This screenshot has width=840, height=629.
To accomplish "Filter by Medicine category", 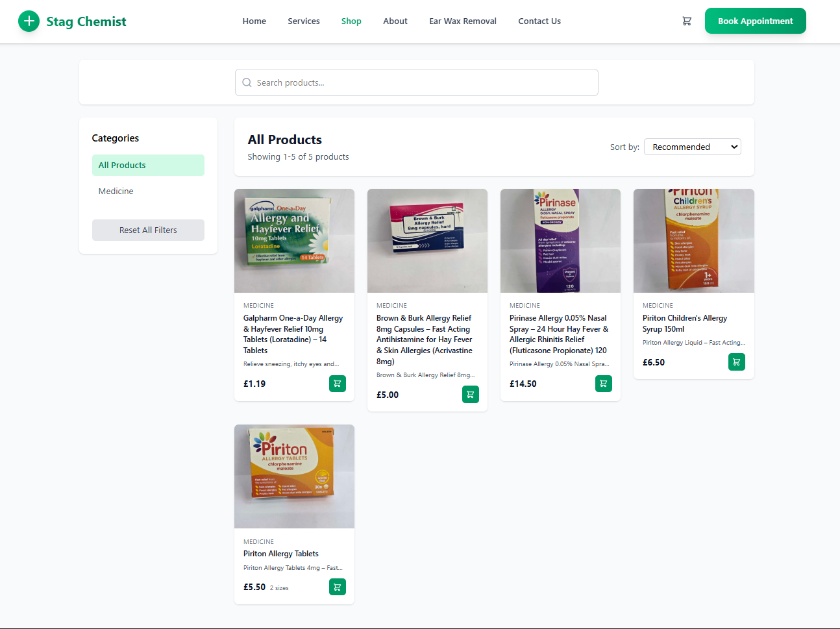I will pos(116,191).
